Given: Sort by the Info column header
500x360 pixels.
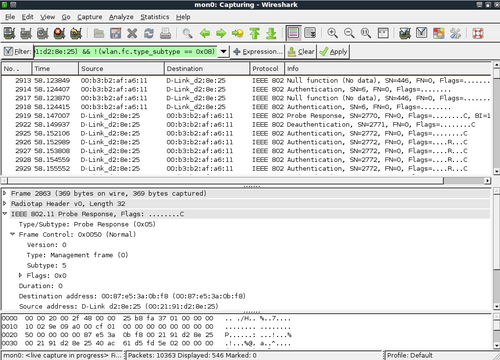Looking at the screenshot, I should point(388,68).
